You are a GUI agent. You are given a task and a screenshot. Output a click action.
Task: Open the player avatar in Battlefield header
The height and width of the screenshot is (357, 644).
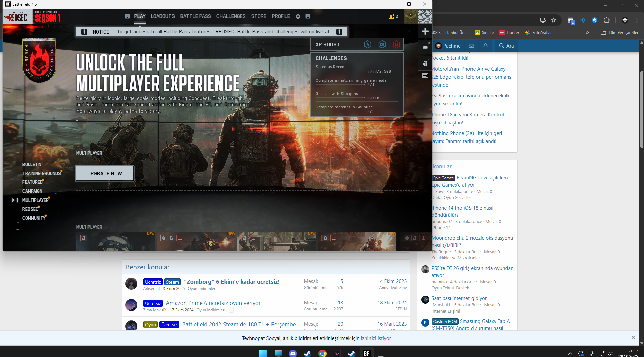click(425, 16)
